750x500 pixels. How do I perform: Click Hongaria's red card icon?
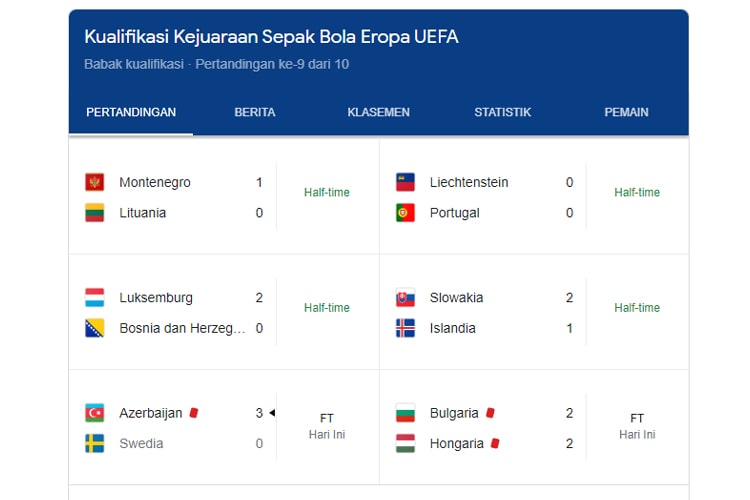[x=494, y=443]
